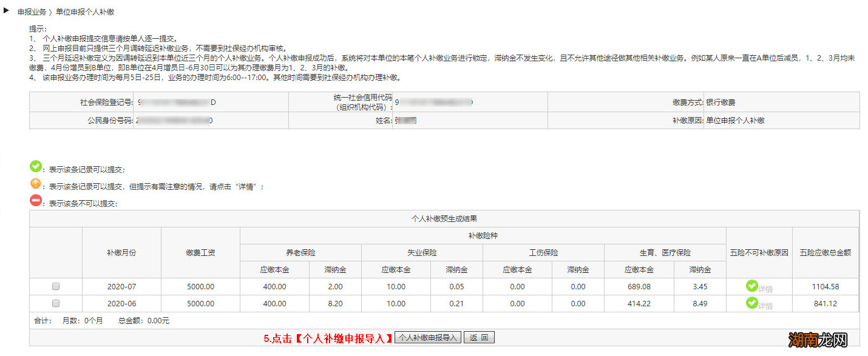Click the 缴费工资 value 5000.00 in the 2020-07 row
Viewport: 868px width, 356px height.
(200, 286)
